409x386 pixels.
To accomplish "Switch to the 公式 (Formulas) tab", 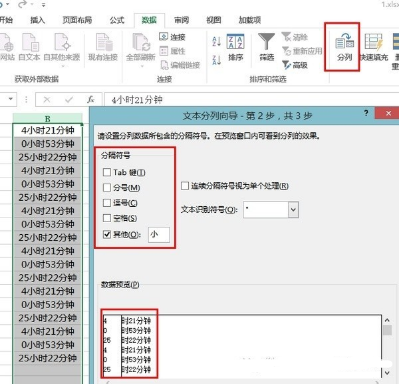I will click(x=117, y=20).
